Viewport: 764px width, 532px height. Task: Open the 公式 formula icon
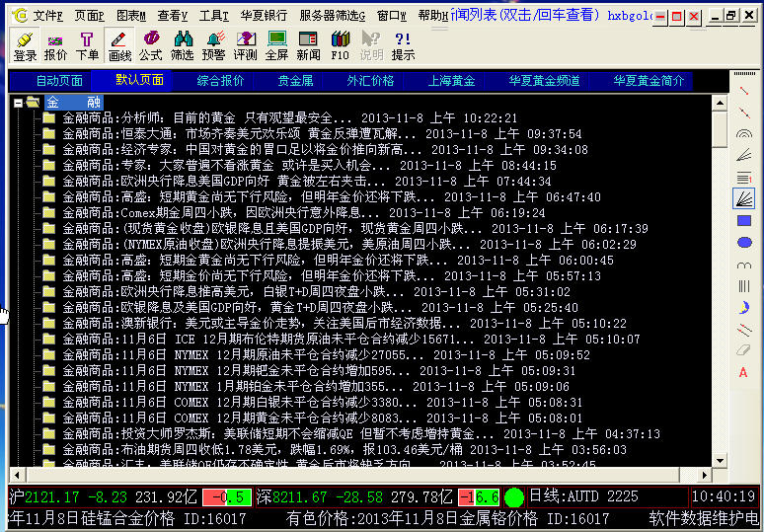151,45
